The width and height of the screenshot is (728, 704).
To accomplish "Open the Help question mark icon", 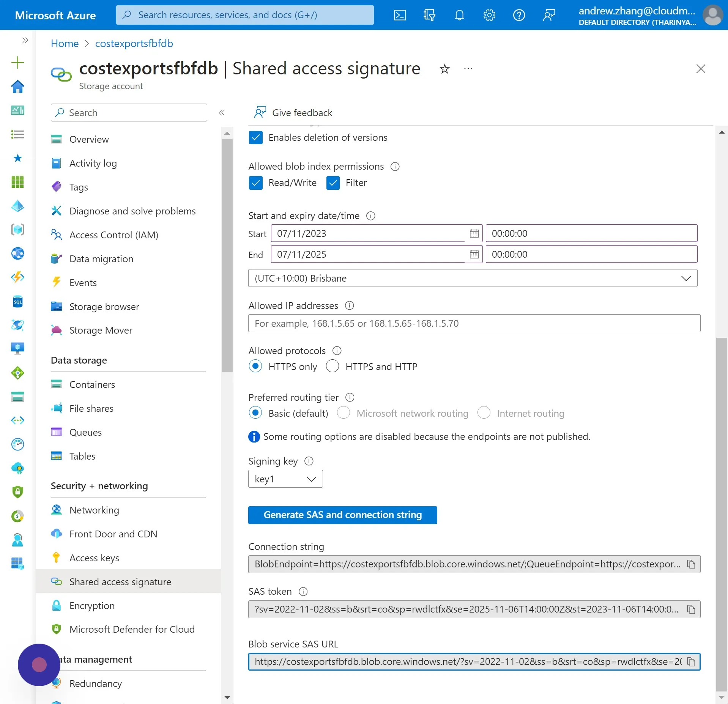I will (519, 15).
